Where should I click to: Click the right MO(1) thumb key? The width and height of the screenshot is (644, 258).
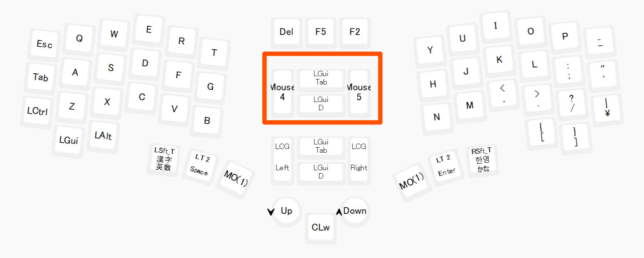(411, 181)
